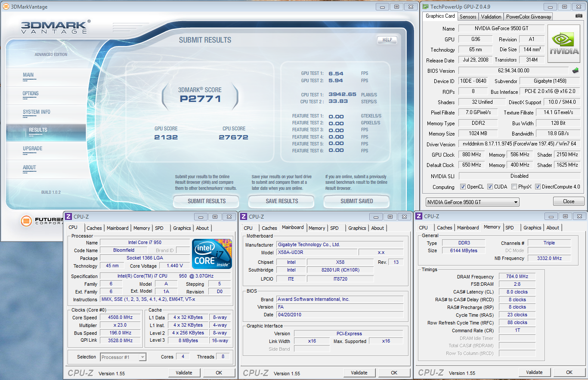Screen dimensions: 588x380
Task: Click the BIOS save chip icon in GPU-Z
Action: (x=575, y=70)
